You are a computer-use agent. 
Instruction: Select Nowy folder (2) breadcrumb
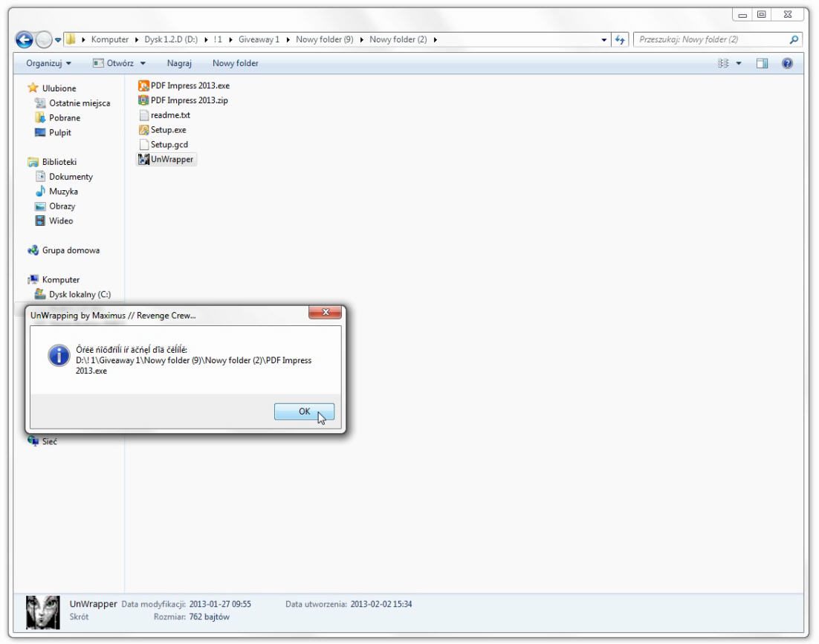398,39
